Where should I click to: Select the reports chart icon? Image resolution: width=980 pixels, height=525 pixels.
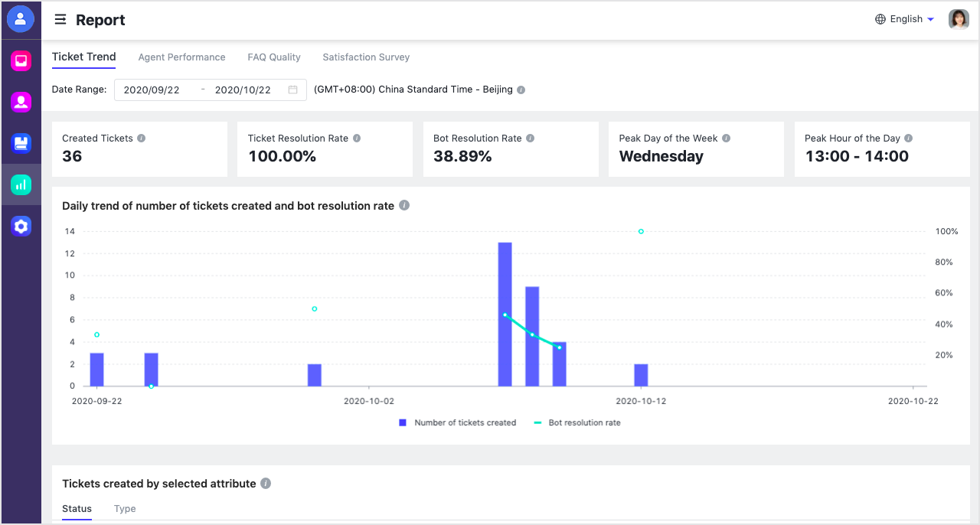(x=21, y=184)
